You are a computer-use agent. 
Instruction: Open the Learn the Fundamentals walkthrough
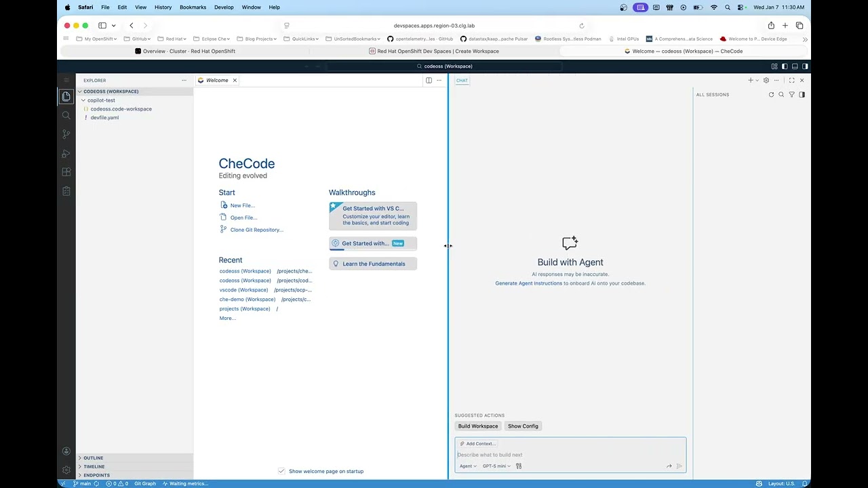373,264
